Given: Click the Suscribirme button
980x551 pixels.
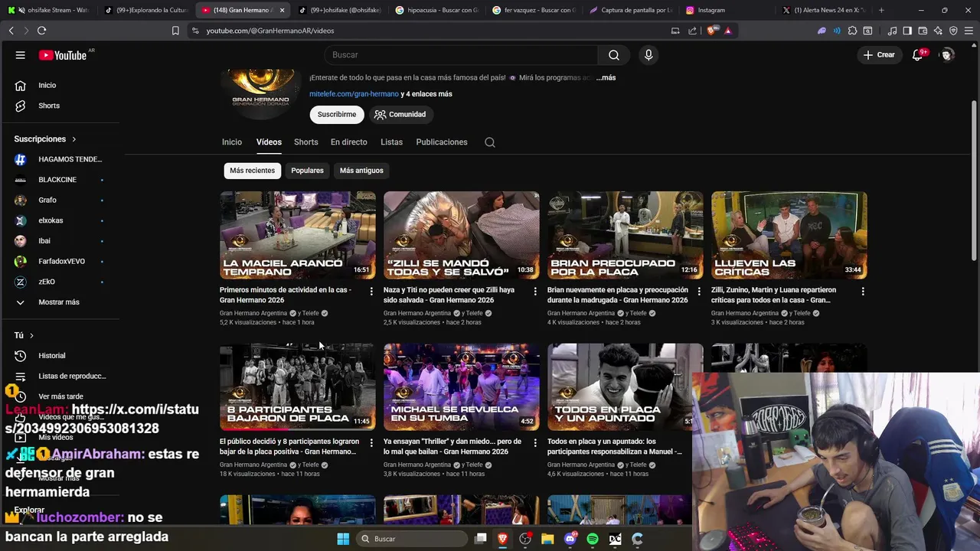Looking at the screenshot, I should [x=337, y=115].
